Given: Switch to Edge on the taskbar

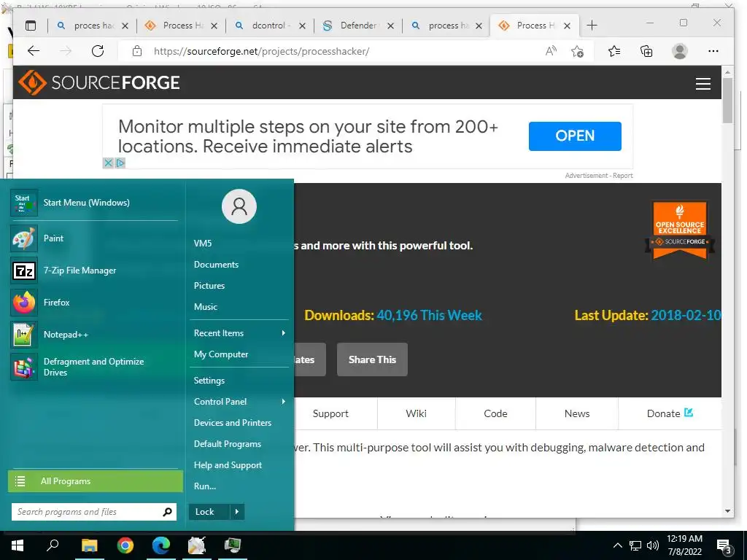Looking at the screenshot, I should [x=161, y=545].
